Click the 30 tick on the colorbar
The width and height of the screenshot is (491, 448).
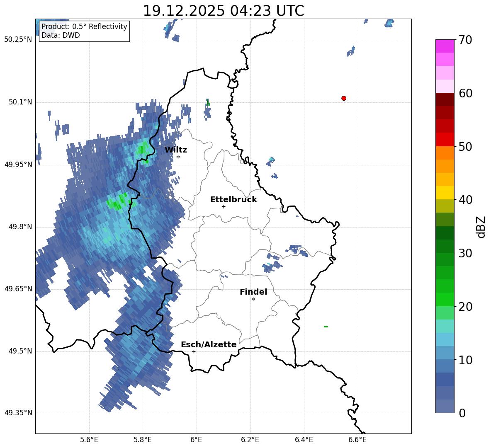(465, 253)
